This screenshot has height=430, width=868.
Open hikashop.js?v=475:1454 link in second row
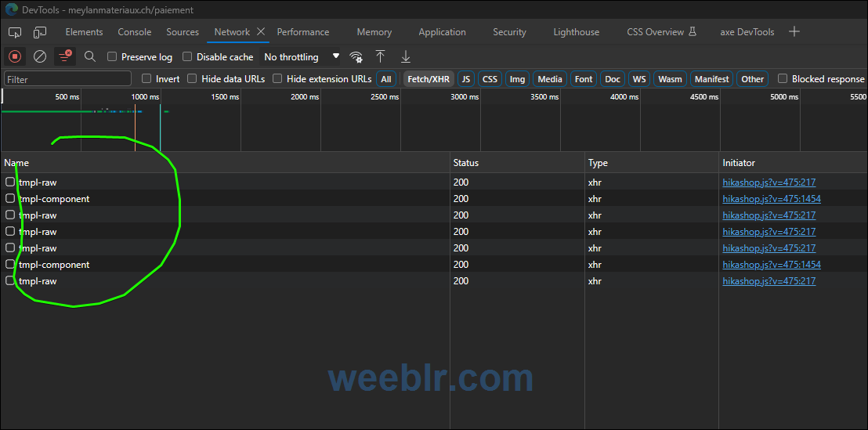point(772,199)
